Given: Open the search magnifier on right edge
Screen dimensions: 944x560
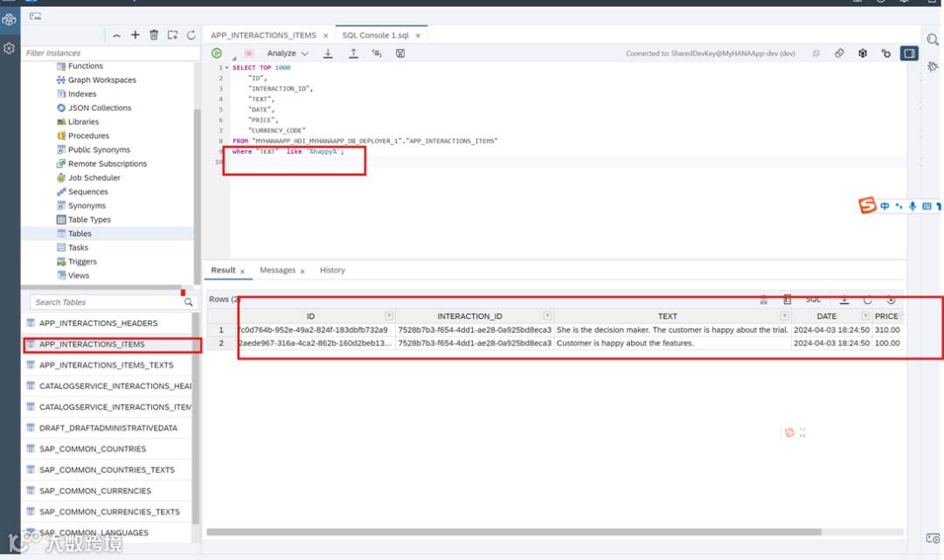Looking at the screenshot, I should click(933, 39).
